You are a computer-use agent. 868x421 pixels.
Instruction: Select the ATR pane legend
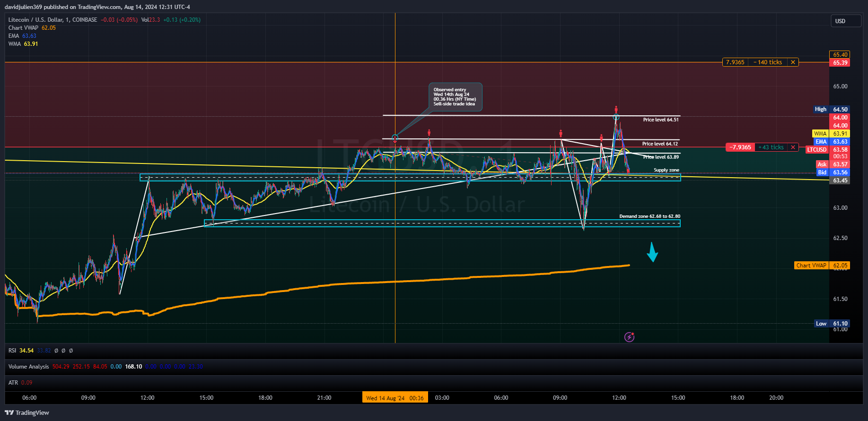tap(13, 383)
